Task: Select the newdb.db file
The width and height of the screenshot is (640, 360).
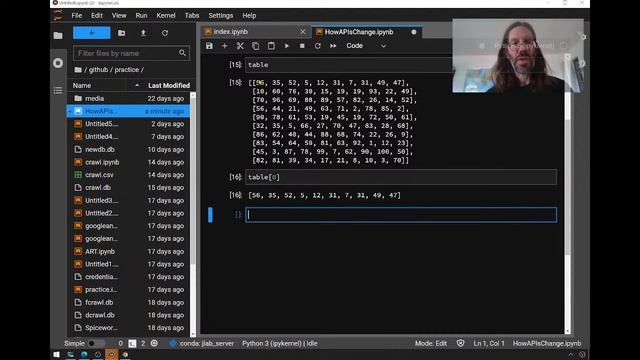Action: pos(128,149)
